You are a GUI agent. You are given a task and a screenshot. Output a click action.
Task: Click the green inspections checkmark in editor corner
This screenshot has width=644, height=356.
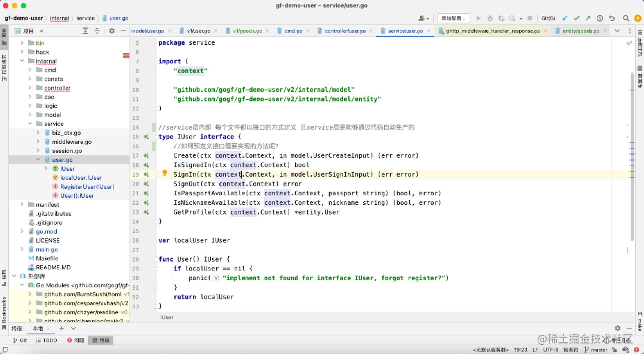pos(629,43)
